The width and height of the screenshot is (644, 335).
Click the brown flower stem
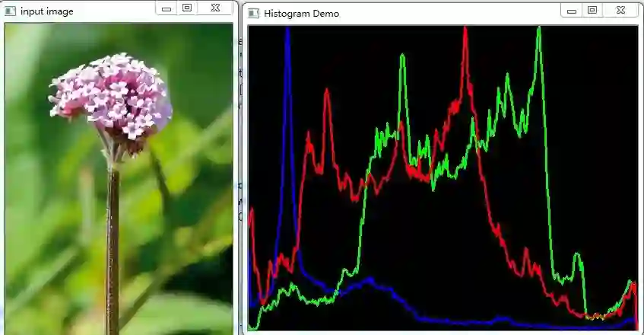coord(112,250)
